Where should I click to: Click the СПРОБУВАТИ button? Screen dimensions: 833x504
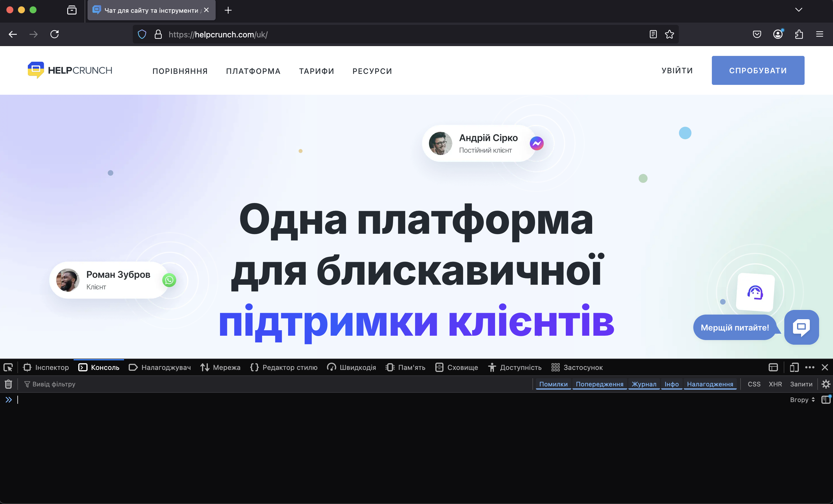pos(758,70)
